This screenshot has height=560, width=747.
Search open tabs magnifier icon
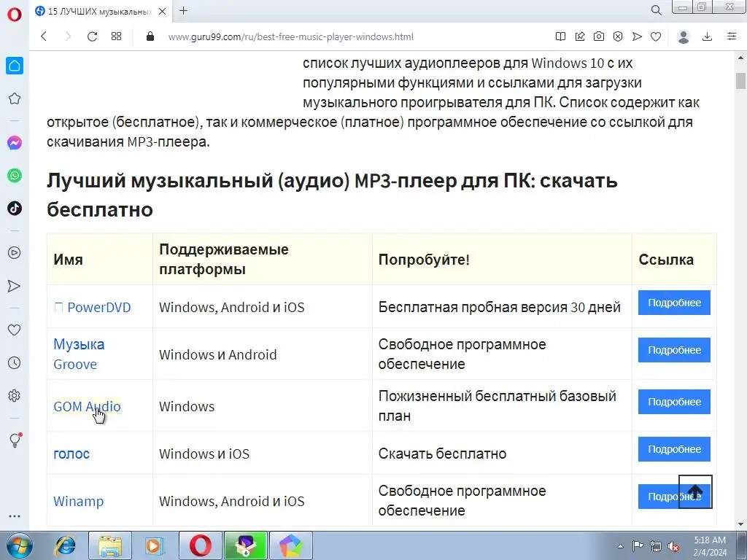tap(657, 10)
